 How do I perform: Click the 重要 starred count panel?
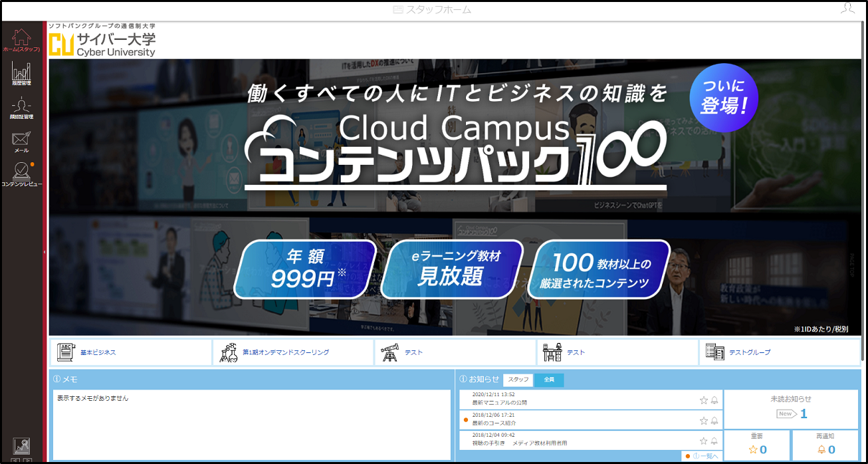757,445
